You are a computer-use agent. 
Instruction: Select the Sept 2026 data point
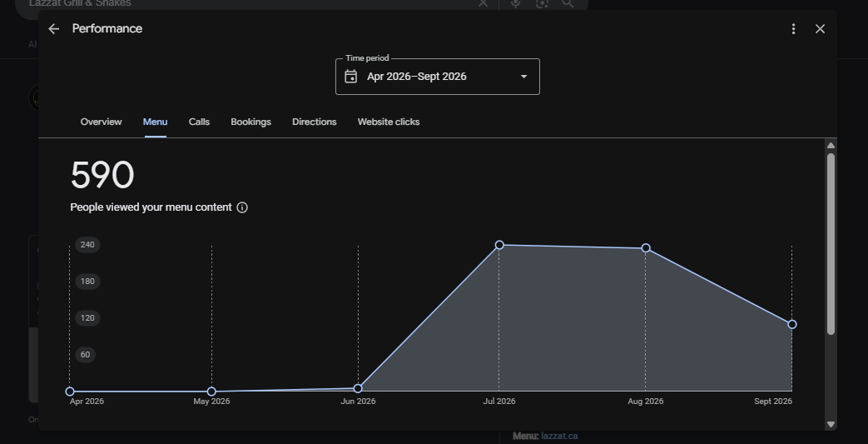792,324
